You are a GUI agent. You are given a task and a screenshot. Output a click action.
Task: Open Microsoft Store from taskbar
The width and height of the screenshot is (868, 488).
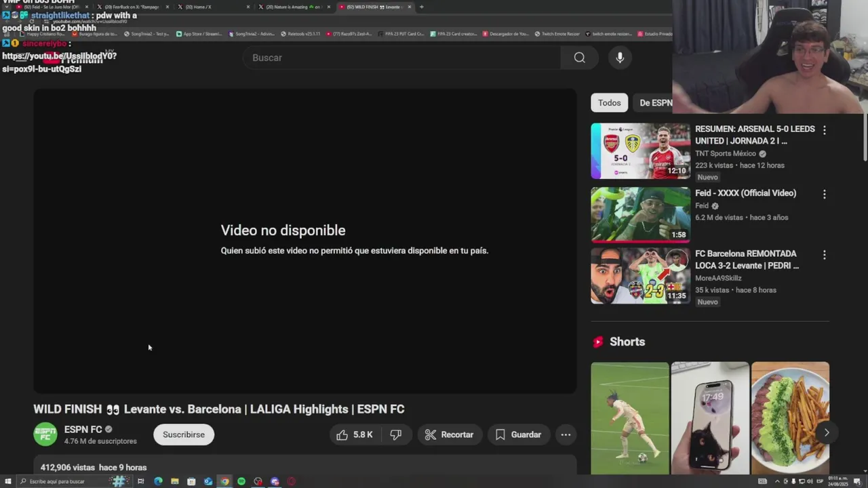(x=191, y=481)
